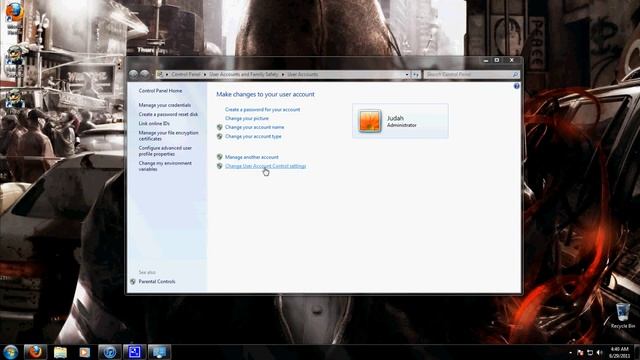The width and height of the screenshot is (640, 360).
Task: Click Judah's orange flower account picture
Action: click(x=370, y=121)
